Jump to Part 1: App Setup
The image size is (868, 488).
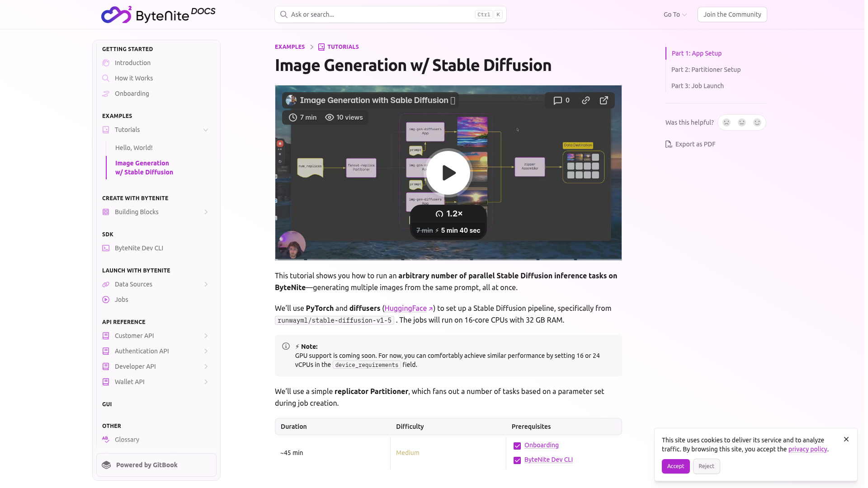697,53
